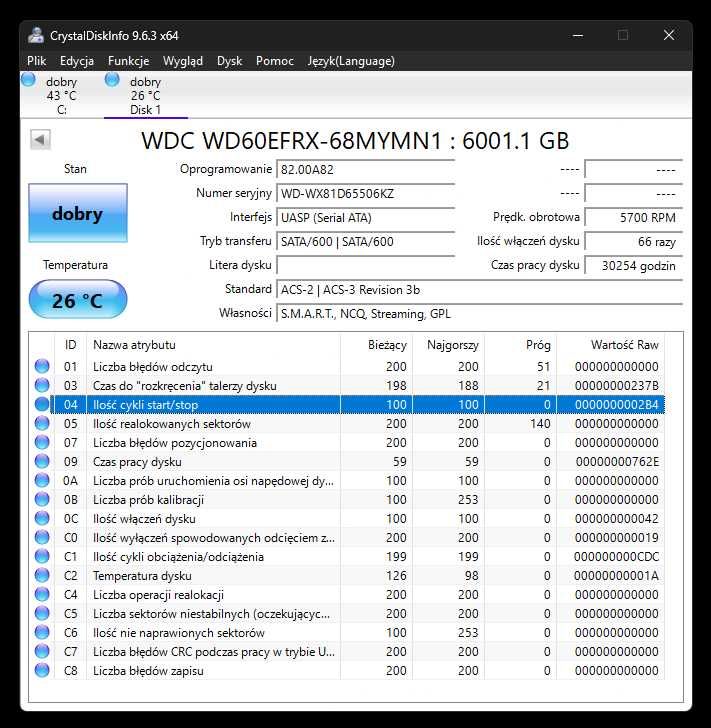Viewport: 711px width, 728px height.
Task: Open the Pomoc menu
Action: coord(274,61)
